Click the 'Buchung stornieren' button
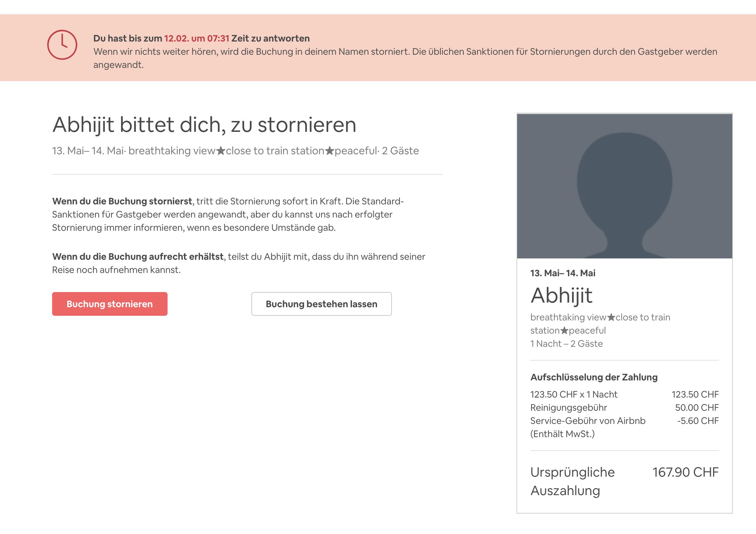756x534 pixels. click(x=110, y=304)
